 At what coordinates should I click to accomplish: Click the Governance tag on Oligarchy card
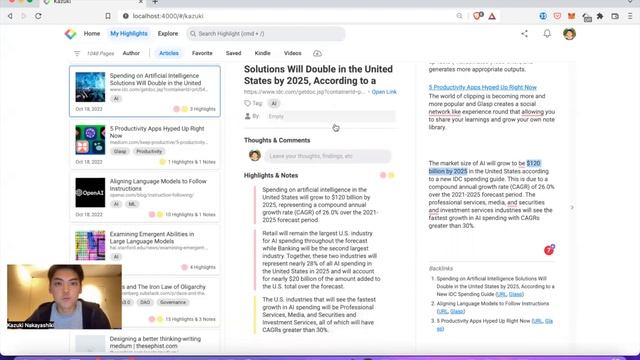point(173,302)
